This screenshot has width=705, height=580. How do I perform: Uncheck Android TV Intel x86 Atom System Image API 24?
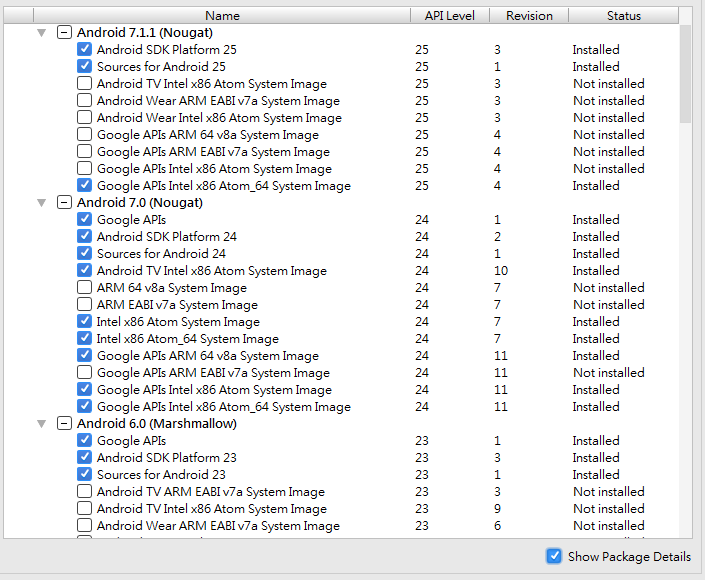(x=85, y=270)
